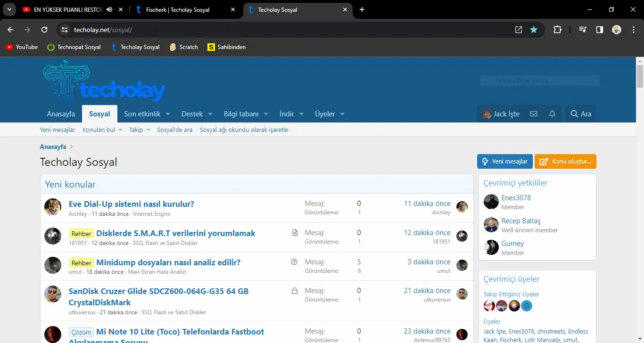The image size is (644, 343).
Task: Select the Sosyal navigation tab
Action: (99, 114)
